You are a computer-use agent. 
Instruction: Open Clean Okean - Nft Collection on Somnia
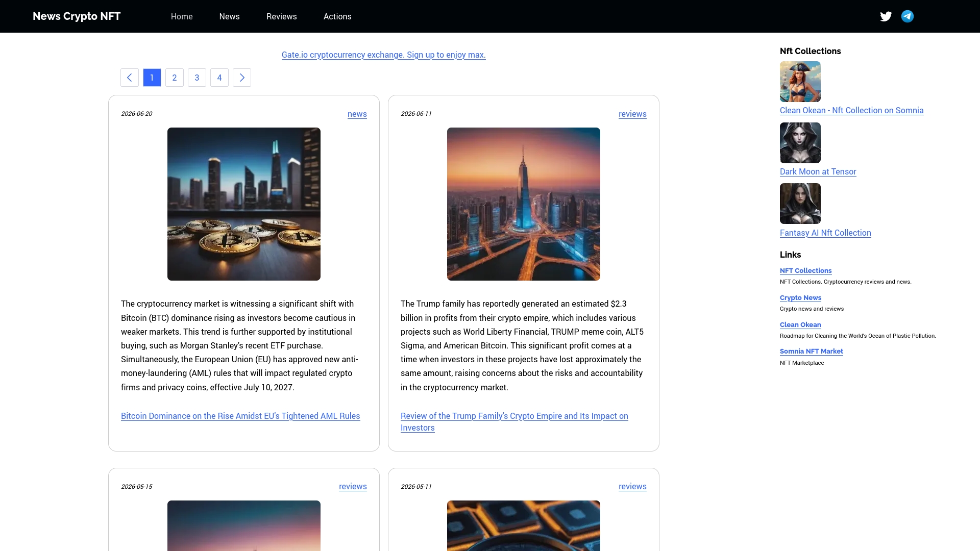click(851, 110)
